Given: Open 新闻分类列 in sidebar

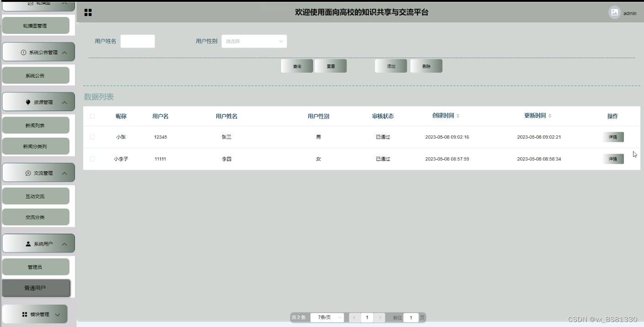Looking at the screenshot, I should click(x=36, y=146).
